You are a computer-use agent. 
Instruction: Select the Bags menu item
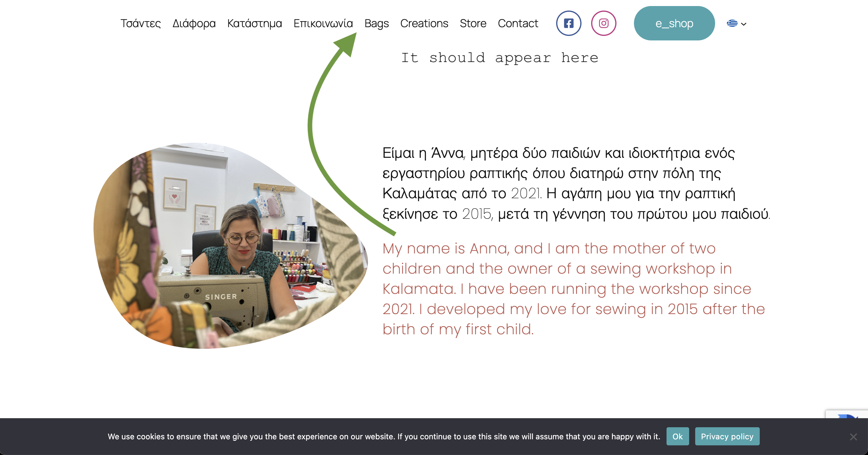[x=376, y=23]
